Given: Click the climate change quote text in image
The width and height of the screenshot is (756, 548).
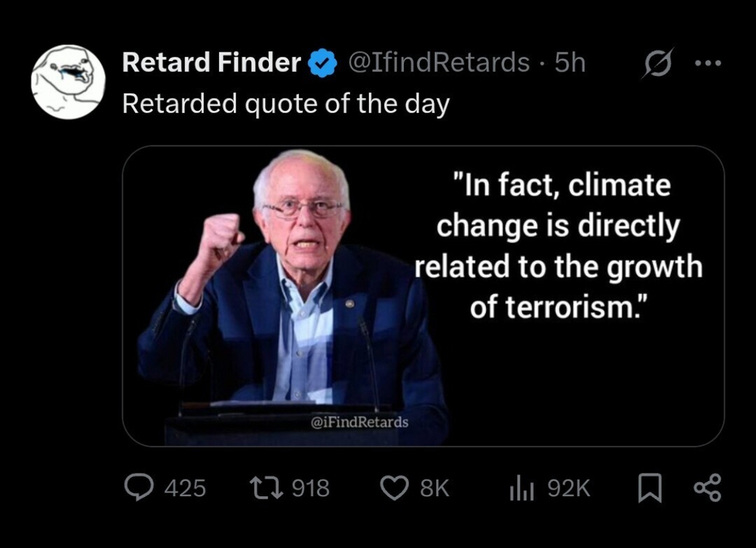Looking at the screenshot, I should 557,245.
